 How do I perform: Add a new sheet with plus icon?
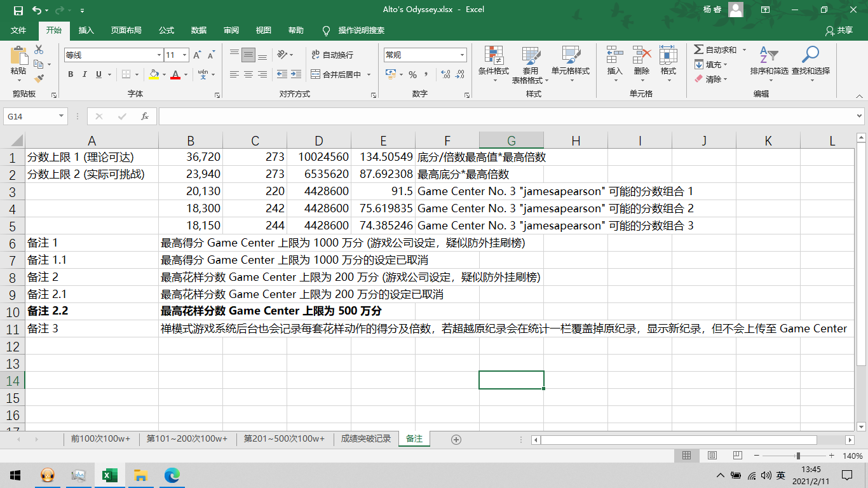[456, 439]
